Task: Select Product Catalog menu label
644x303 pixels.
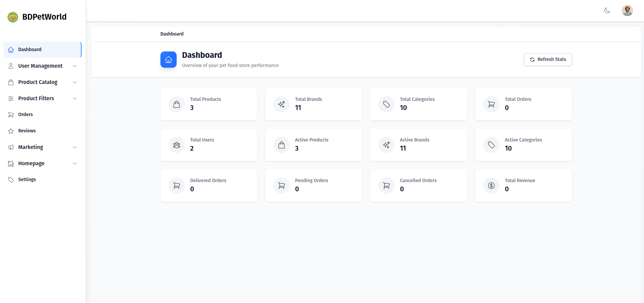Action: coord(38,82)
